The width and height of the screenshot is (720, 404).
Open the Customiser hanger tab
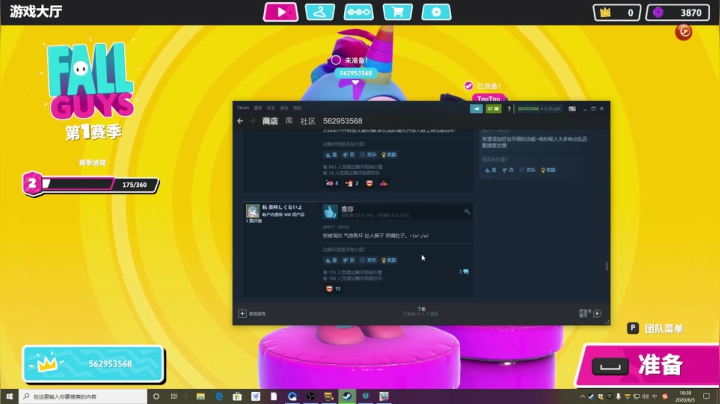pyautogui.click(x=320, y=12)
